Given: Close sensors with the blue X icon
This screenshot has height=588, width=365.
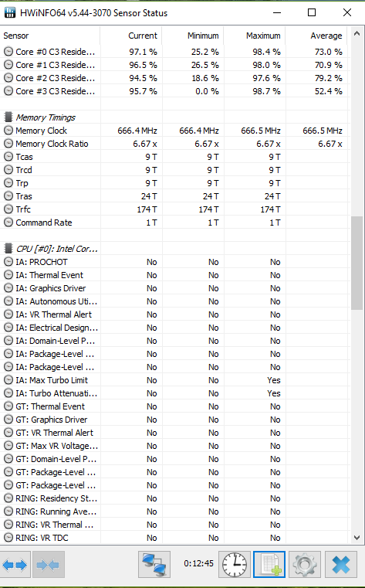Looking at the screenshot, I should [340, 564].
